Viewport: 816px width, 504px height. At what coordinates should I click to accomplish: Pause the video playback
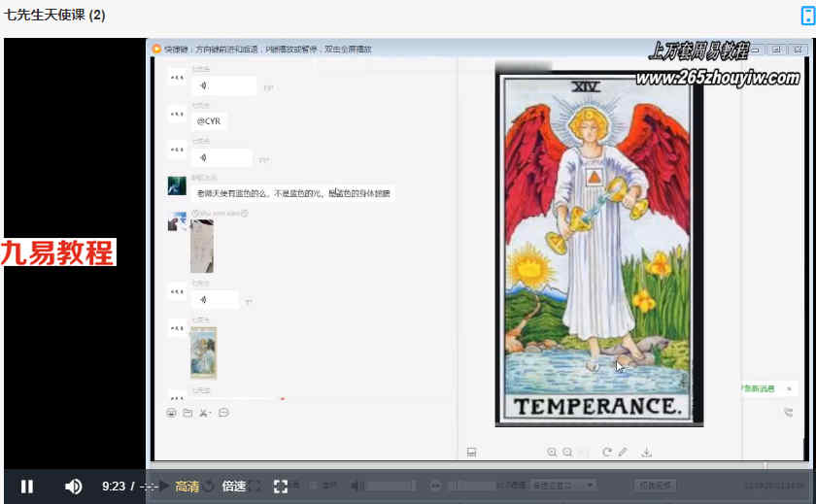coord(27,487)
